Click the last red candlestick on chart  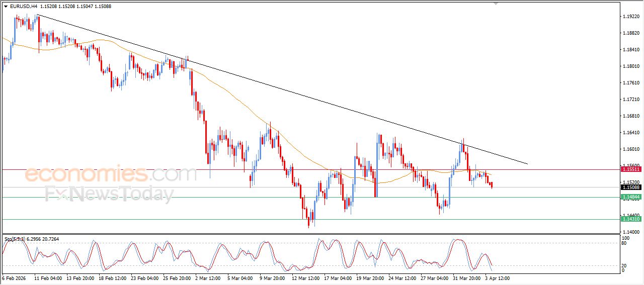[491, 185]
